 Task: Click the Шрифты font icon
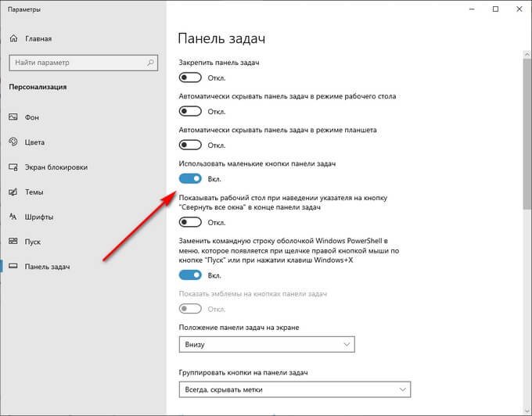[13, 217]
